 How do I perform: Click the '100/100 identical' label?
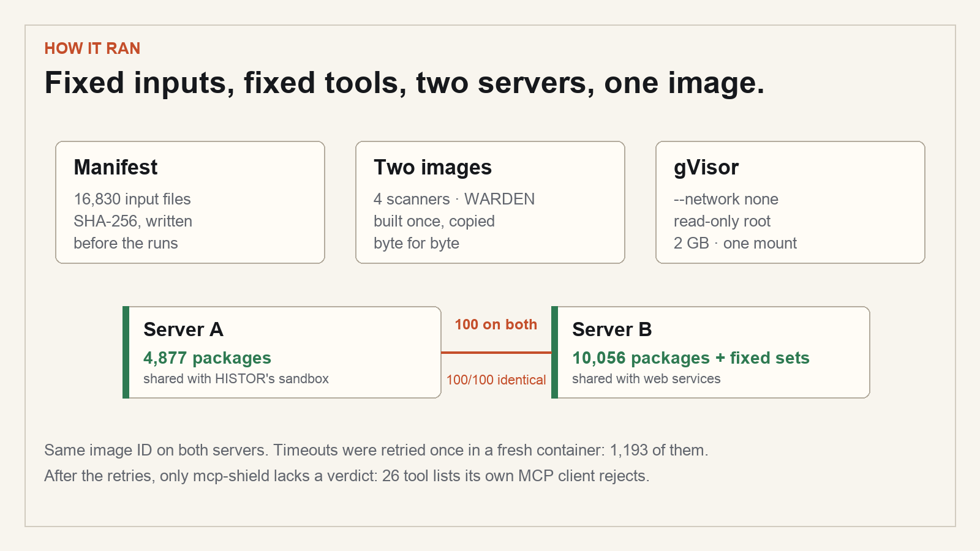coord(496,380)
